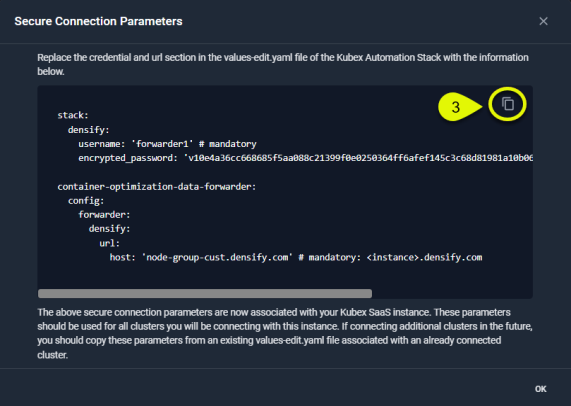
Task: Click the 'container-optimization-data-forwarder:' line
Action: tap(157, 187)
